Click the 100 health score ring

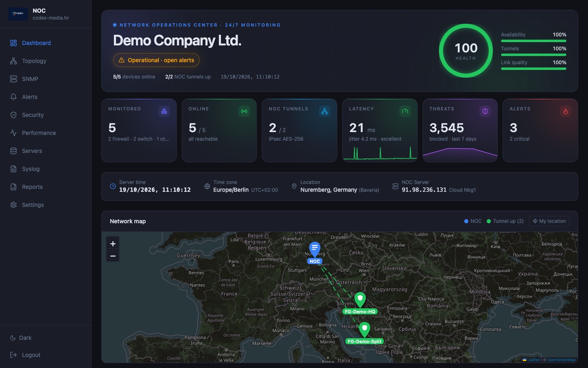[x=466, y=51]
